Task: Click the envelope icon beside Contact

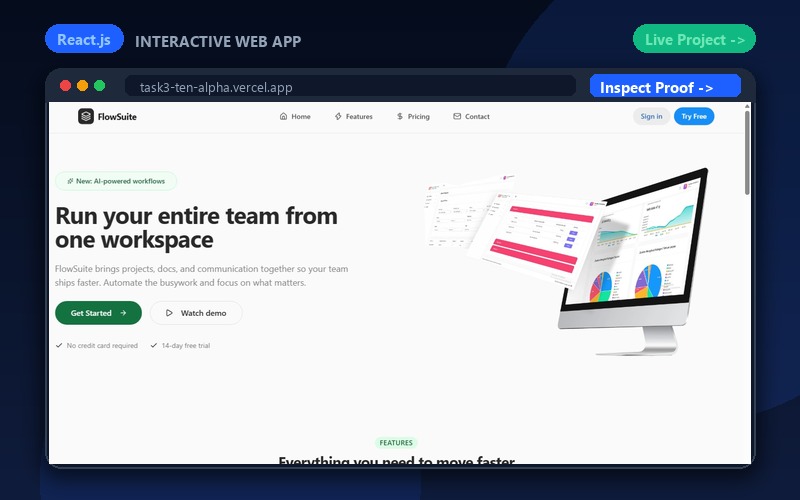Action: click(457, 116)
